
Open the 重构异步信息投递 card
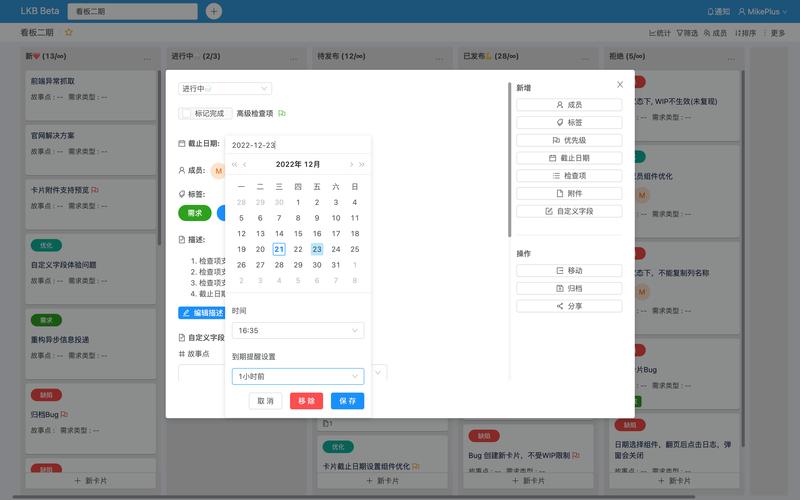pyautogui.click(x=91, y=344)
